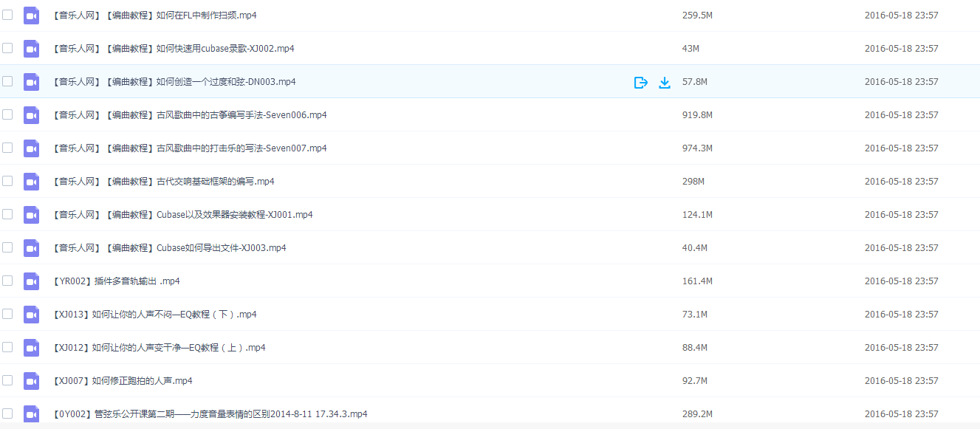Open Cubase以及效果器安装教程-XJ001.mp4
This screenshot has width=980, height=429.
coord(182,215)
